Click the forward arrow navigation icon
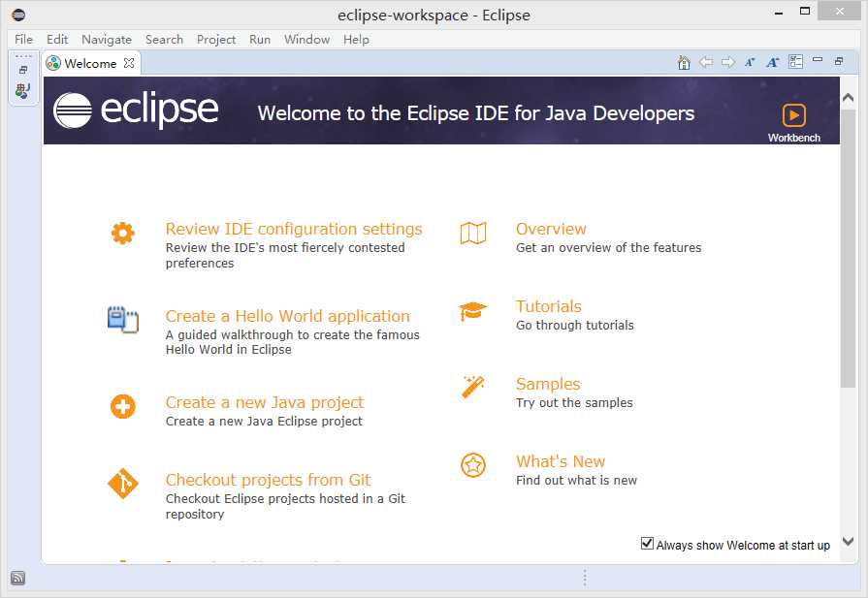 [x=728, y=62]
